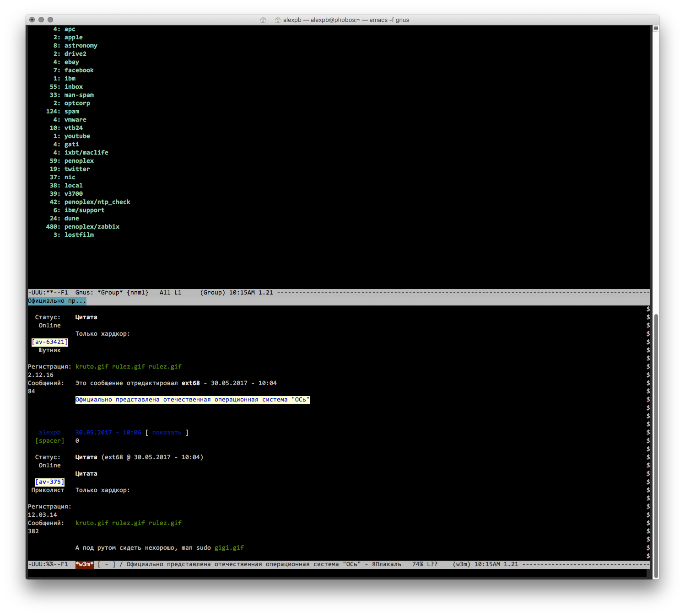This screenshot has height=616, width=685.
Task: Click the bold username ext68 in the edit note
Action: pyautogui.click(x=191, y=383)
